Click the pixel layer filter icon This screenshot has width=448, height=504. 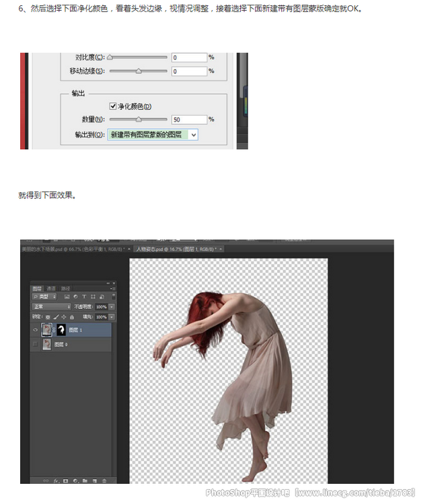[67, 296]
